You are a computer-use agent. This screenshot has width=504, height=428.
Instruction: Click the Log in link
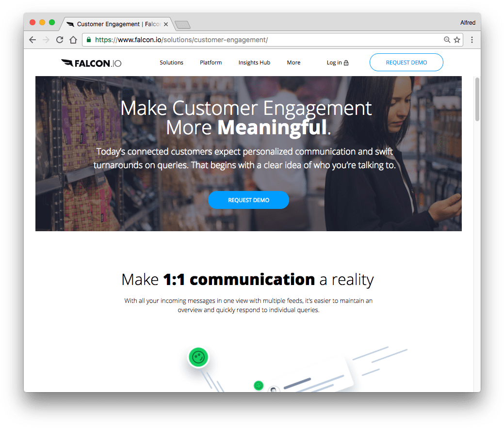[x=338, y=63]
